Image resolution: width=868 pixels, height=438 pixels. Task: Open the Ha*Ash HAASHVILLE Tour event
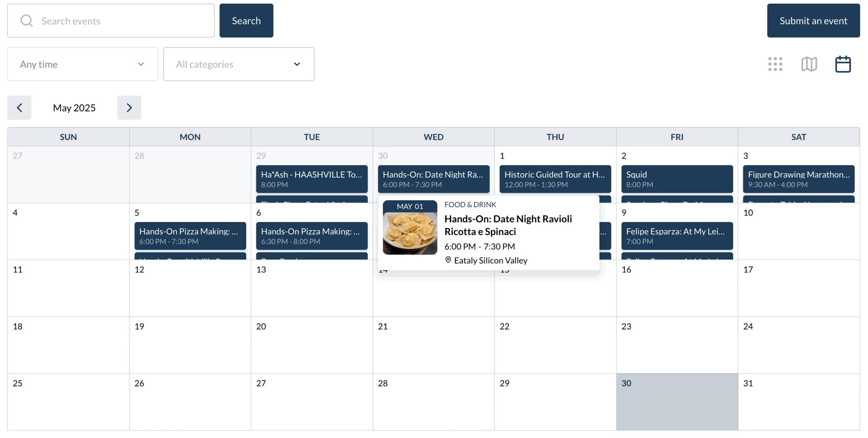coord(312,179)
